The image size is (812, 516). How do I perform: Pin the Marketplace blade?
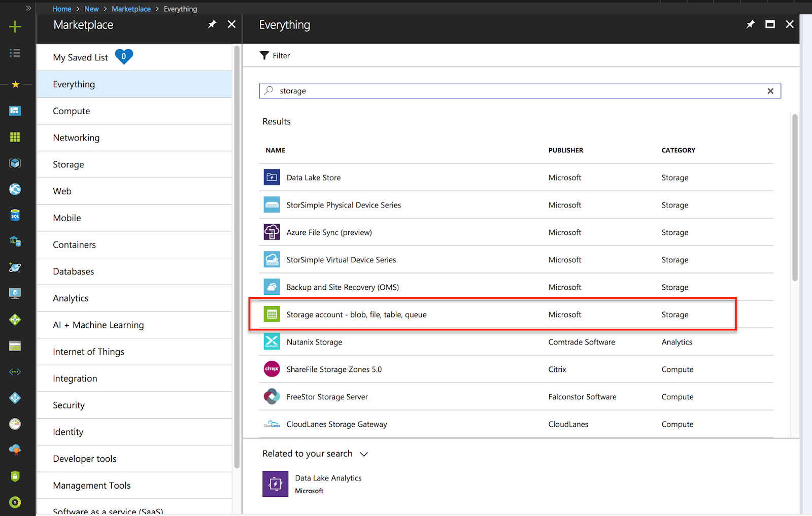212,24
